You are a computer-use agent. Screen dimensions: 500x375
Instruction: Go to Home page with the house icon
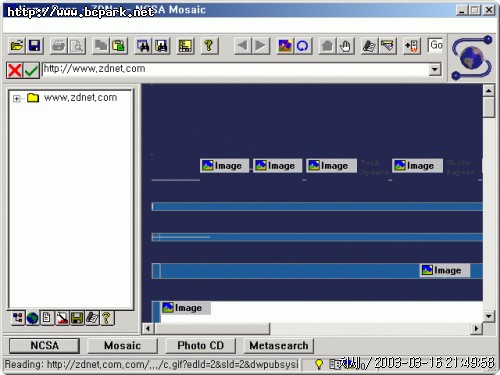point(327,46)
